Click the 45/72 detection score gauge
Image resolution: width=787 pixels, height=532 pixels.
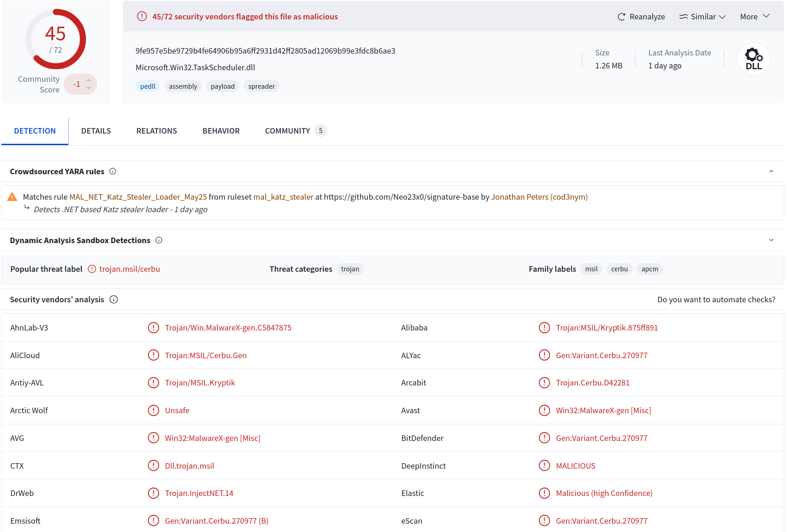click(x=55, y=39)
